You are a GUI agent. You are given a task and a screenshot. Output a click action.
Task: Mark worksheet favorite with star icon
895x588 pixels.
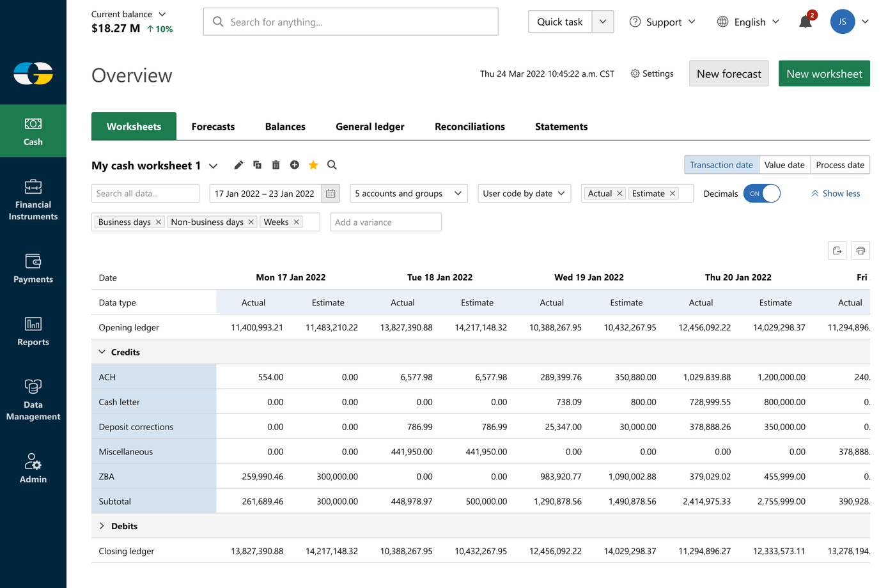point(313,165)
